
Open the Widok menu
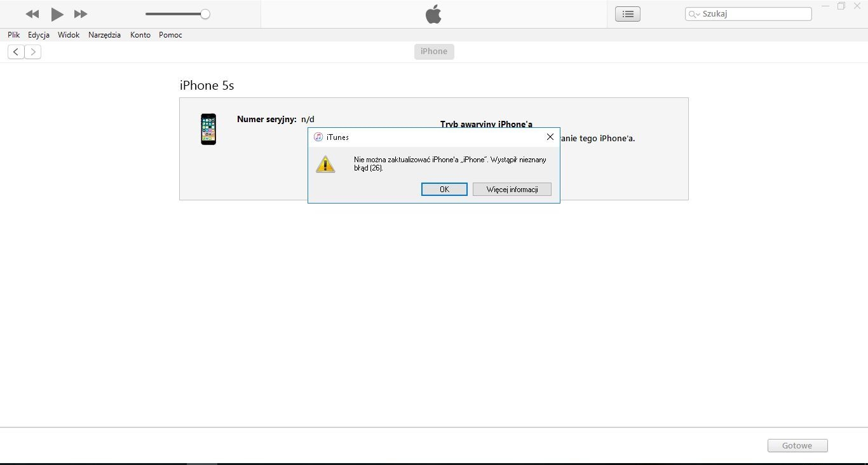pos(69,35)
